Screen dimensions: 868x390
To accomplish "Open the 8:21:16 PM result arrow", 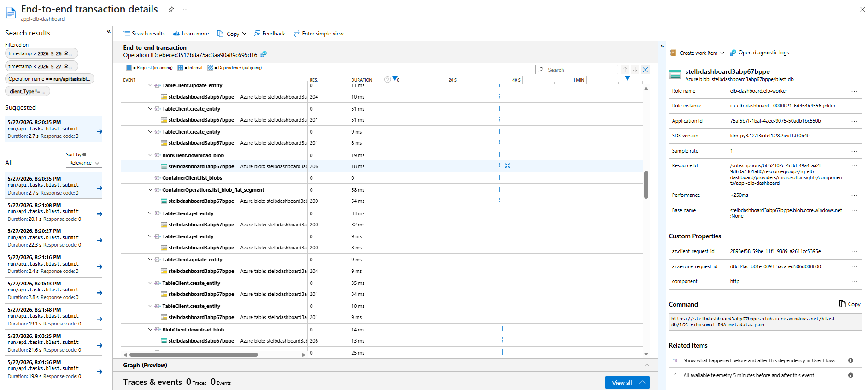I will [x=99, y=266].
